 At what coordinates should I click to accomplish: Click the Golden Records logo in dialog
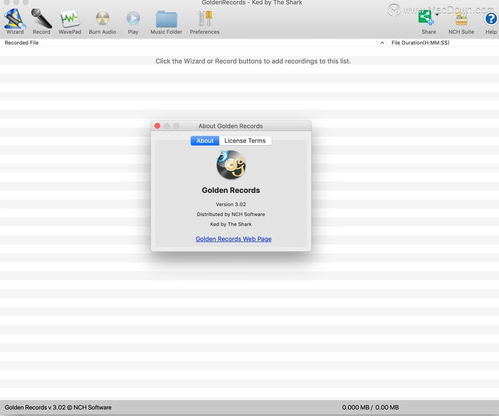231,165
